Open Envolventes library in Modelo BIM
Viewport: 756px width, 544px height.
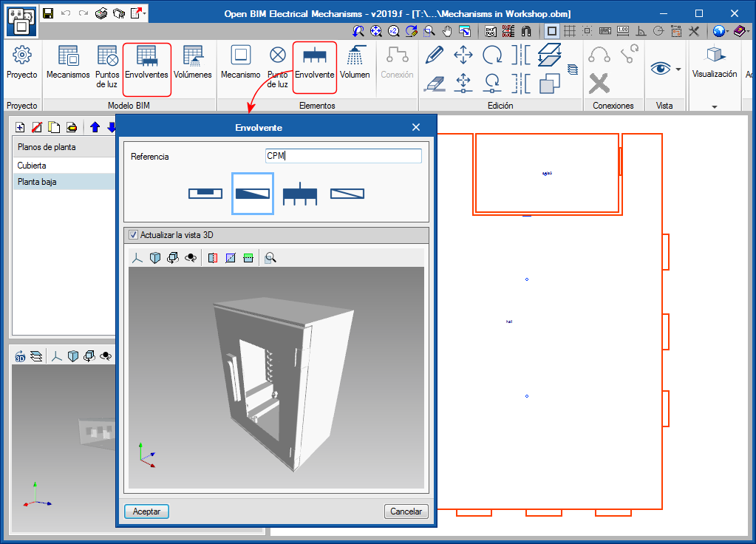(146, 62)
